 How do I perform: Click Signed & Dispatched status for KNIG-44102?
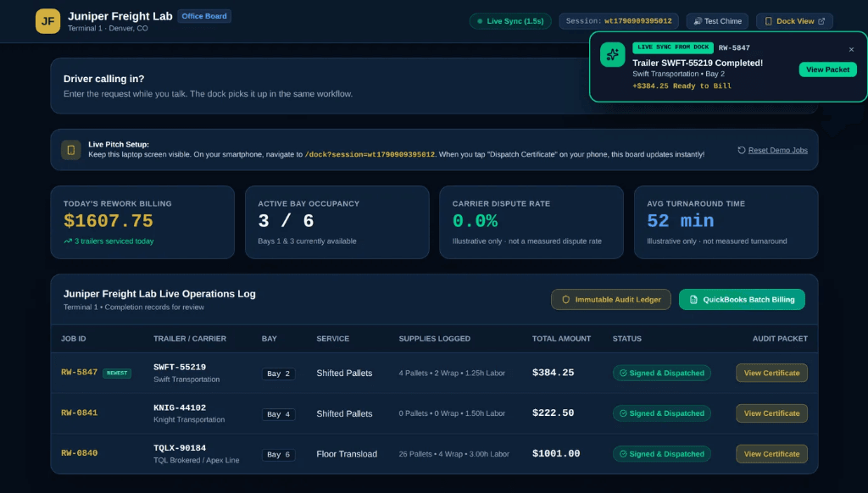pos(661,413)
